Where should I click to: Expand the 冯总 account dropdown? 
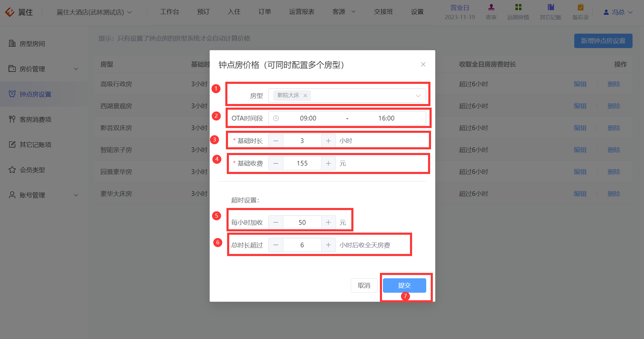pyautogui.click(x=630, y=12)
